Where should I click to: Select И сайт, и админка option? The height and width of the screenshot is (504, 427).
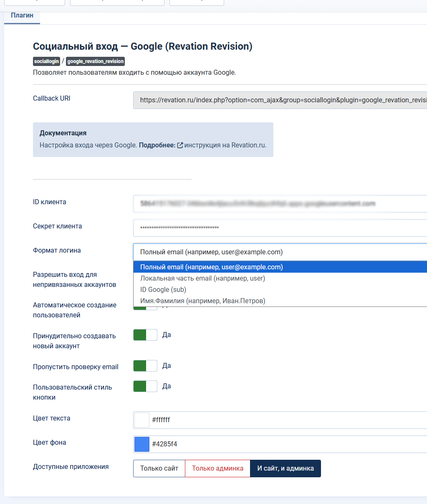[286, 469]
